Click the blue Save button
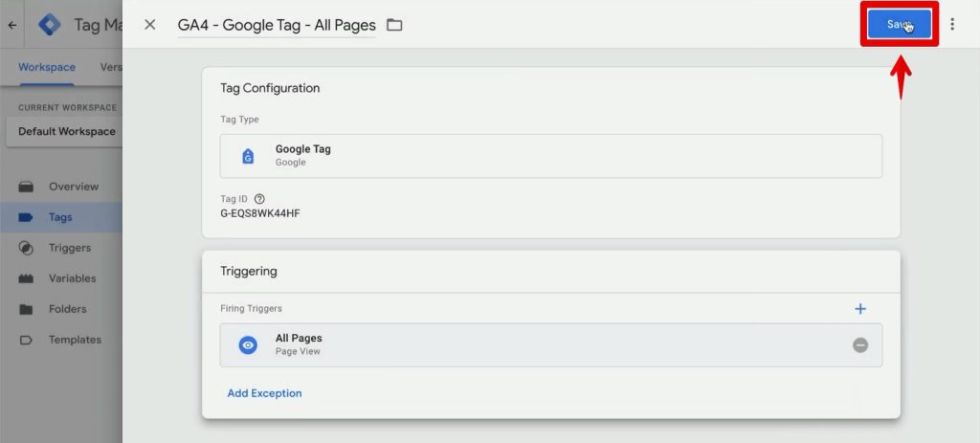Image resolution: width=980 pixels, height=443 pixels. click(x=899, y=24)
